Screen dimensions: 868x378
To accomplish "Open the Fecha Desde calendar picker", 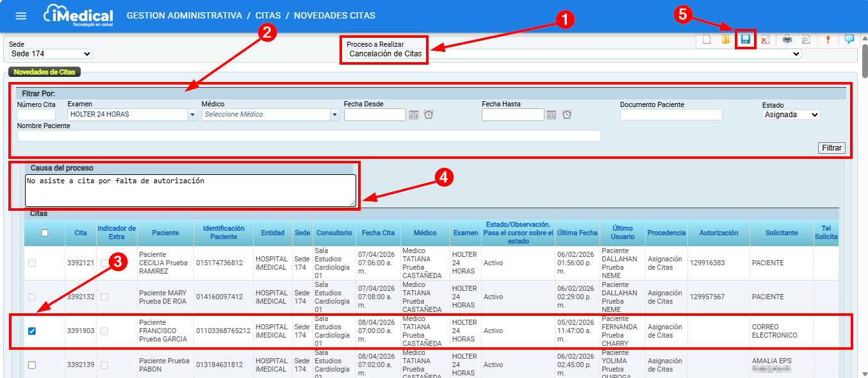I will coord(414,115).
